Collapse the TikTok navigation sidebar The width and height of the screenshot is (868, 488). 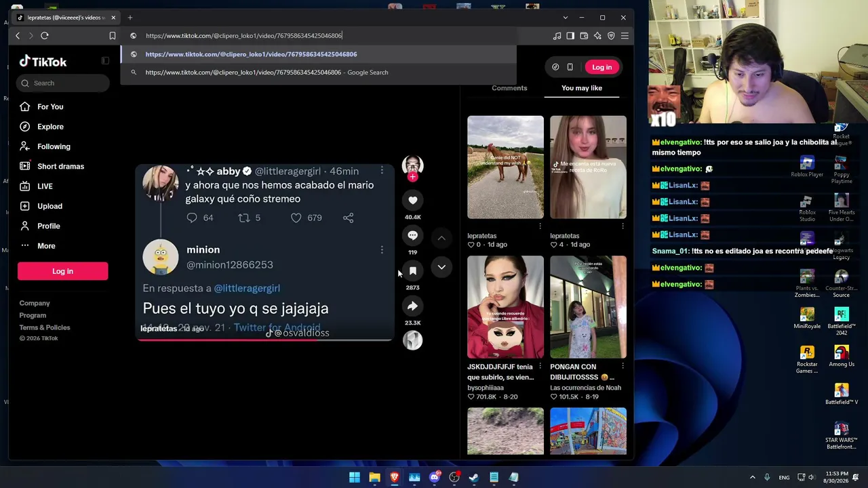pyautogui.click(x=105, y=61)
